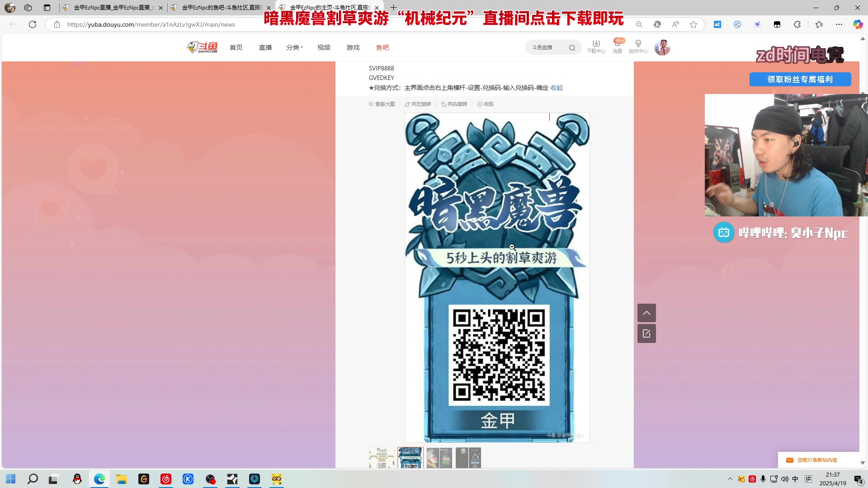Viewport: 868px width, 488px height.
Task: Open the 直播 live menu item
Action: [x=265, y=47]
